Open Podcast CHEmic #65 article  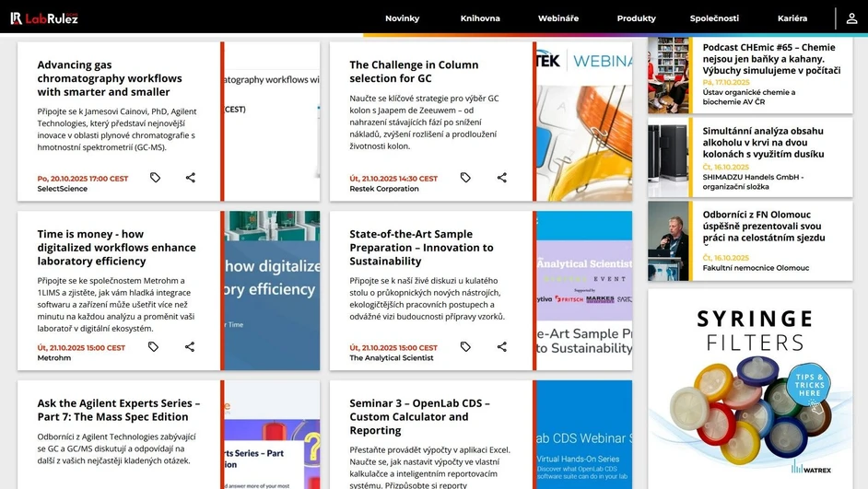click(x=770, y=59)
